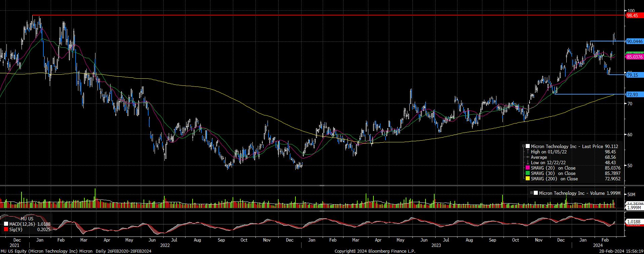Click the 1.0188 MACD axis label
This screenshot has width=644, height=254.
pyautogui.click(x=634, y=222)
